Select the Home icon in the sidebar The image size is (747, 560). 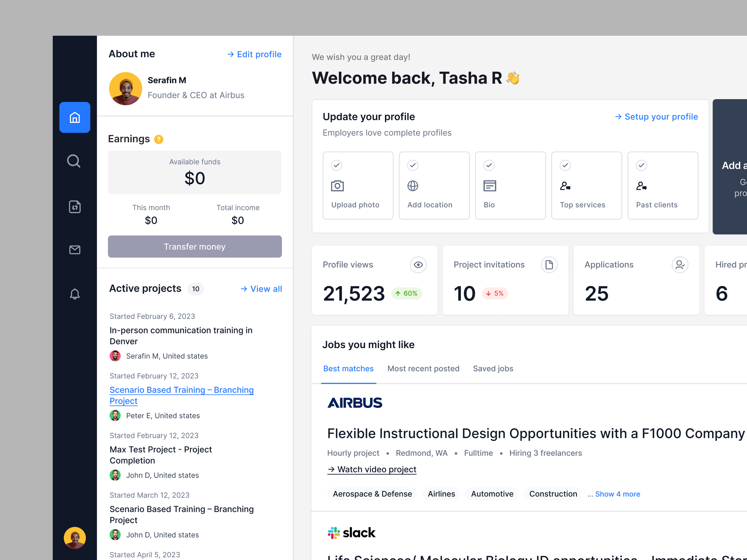(75, 118)
